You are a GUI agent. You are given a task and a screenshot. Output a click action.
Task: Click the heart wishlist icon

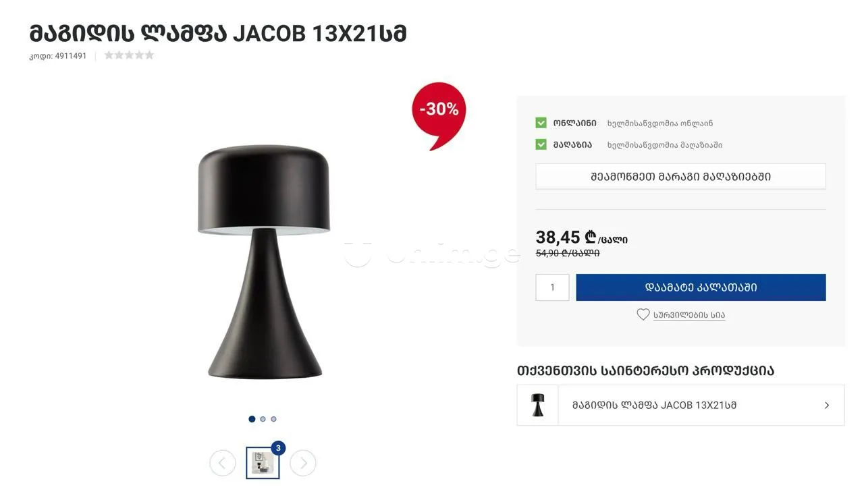[x=643, y=314]
